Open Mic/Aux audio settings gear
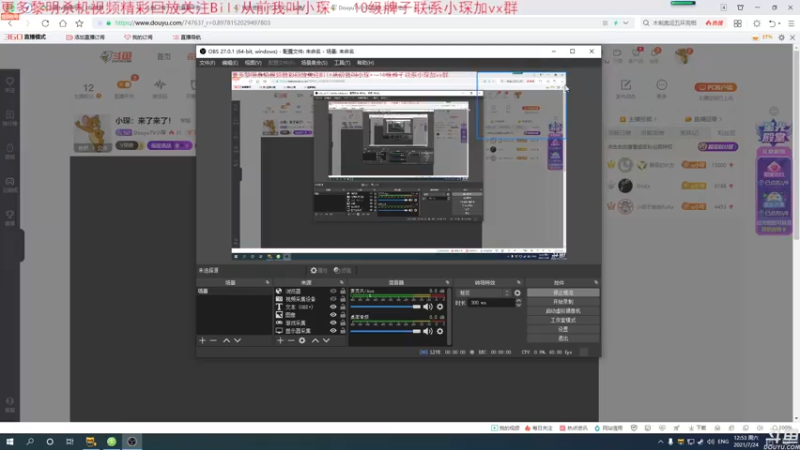Screen dimensions: 800x450 coord(440,307)
